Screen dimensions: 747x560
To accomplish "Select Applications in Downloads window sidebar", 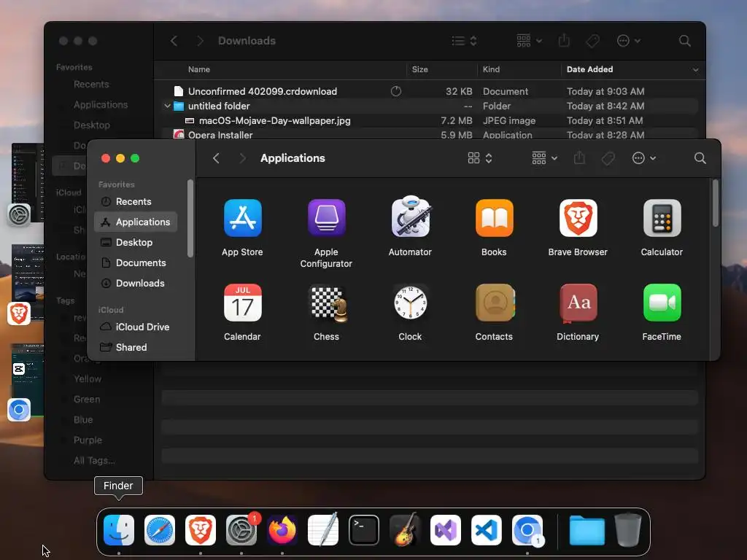I will (100, 105).
